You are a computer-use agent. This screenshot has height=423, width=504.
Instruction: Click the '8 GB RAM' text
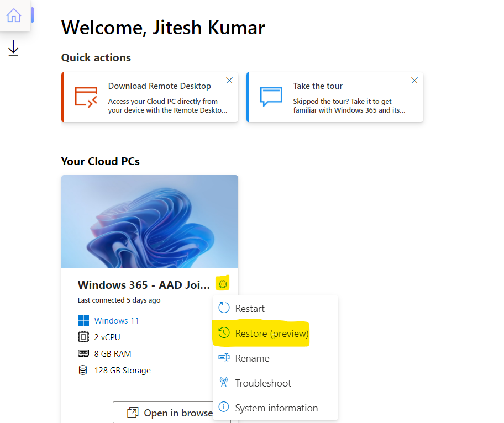coord(113,353)
